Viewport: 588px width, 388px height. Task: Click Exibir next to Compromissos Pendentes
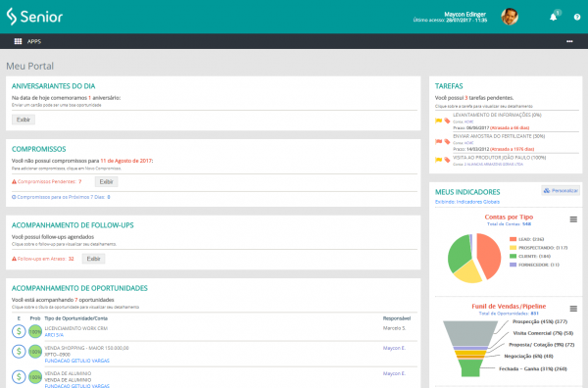point(106,182)
